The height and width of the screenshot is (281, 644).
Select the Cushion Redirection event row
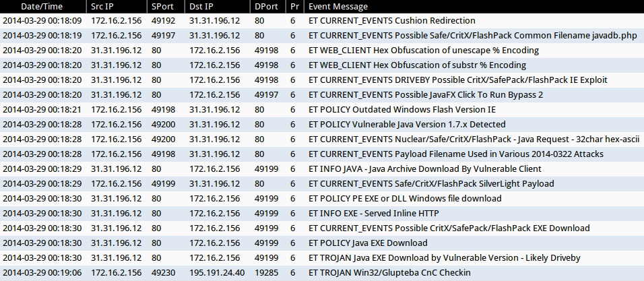[391, 21]
